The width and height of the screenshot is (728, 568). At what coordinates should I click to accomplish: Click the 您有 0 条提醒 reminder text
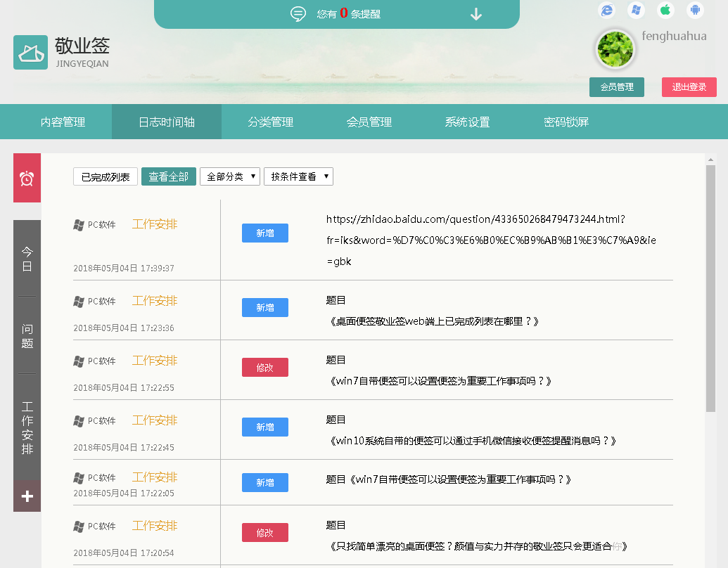tap(349, 14)
